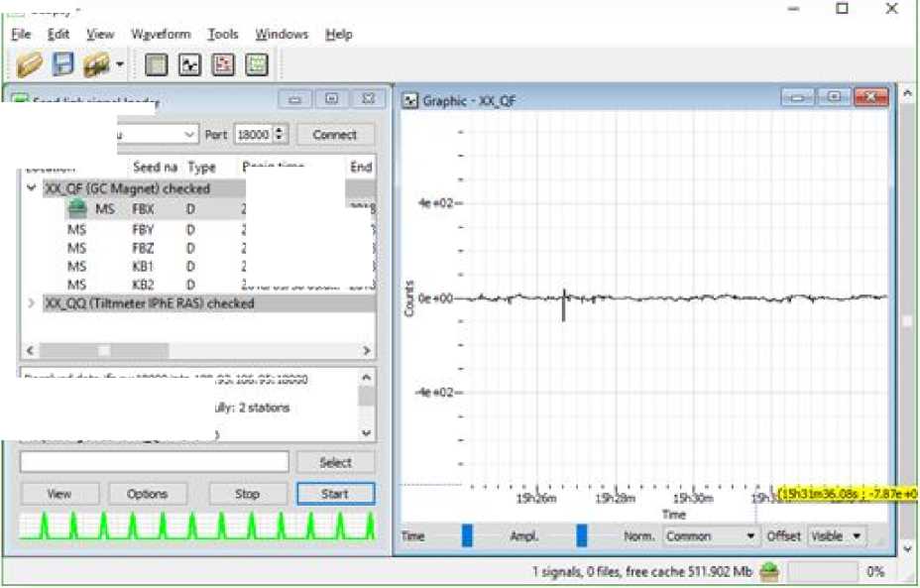Select the FBX channel station icon
The width and height of the screenshot is (920, 588).
click(78, 209)
